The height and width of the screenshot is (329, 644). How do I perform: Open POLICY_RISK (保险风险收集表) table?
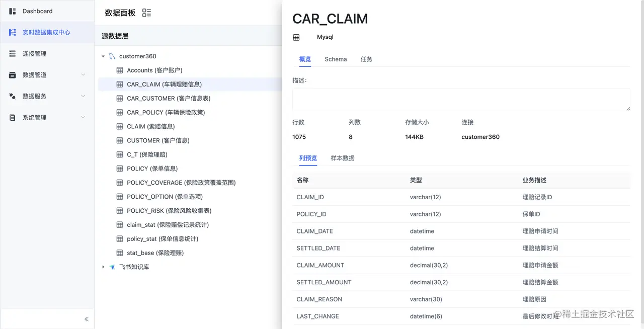click(x=169, y=211)
